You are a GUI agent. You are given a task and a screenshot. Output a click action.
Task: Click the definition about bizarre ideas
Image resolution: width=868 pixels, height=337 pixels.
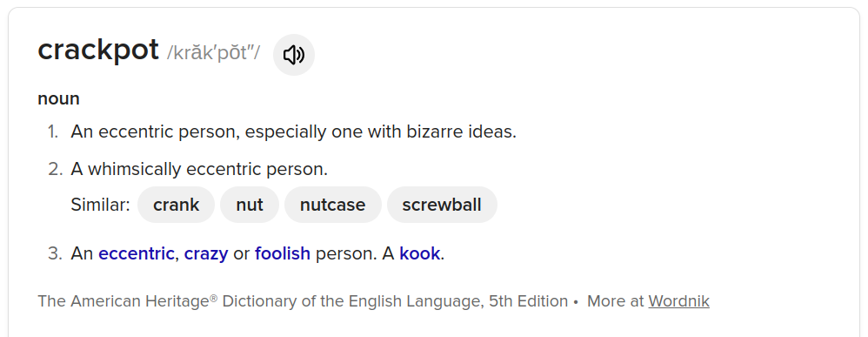(x=293, y=131)
